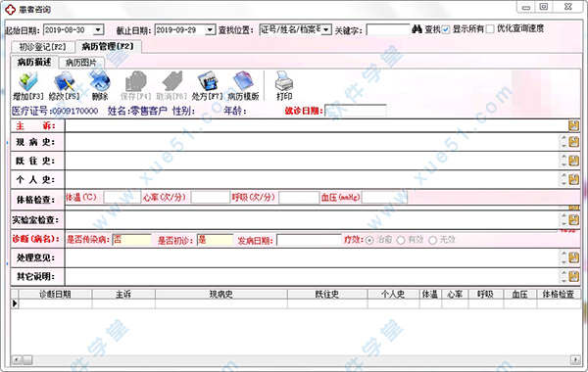Click the 增加[F3] add record icon
This screenshot has height=372, width=588.
click(28, 81)
